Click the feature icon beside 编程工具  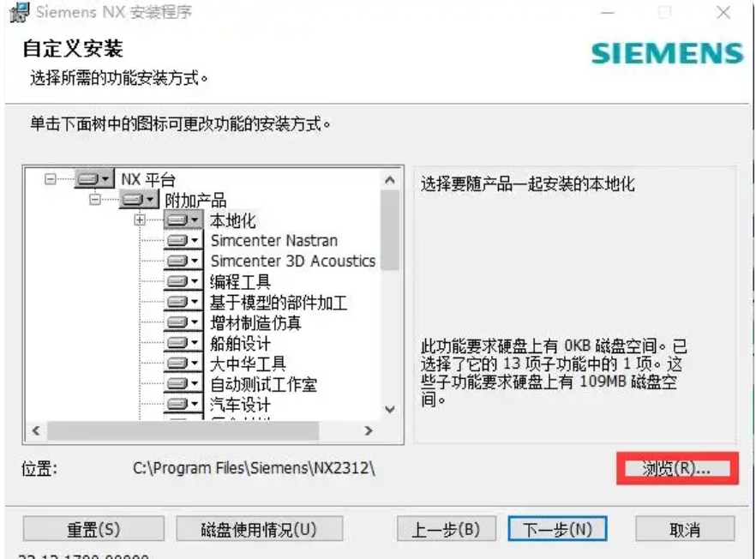(182, 281)
